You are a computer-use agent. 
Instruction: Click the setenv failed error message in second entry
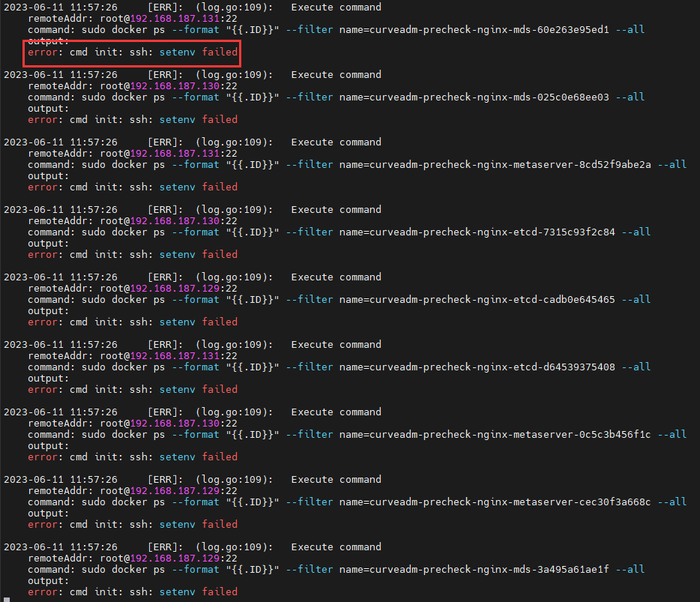pos(198,119)
